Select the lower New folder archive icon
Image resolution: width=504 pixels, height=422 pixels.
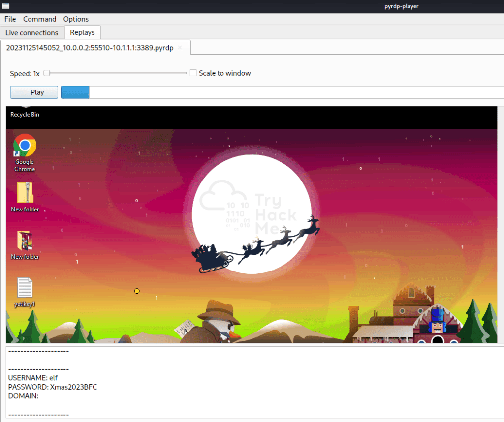25,241
